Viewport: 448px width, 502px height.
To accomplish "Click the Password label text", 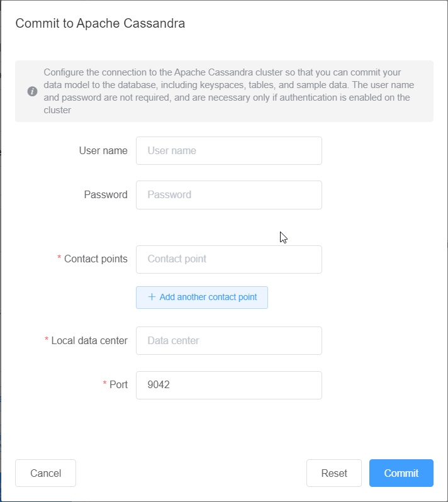I will pyautogui.click(x=106, y=195).
